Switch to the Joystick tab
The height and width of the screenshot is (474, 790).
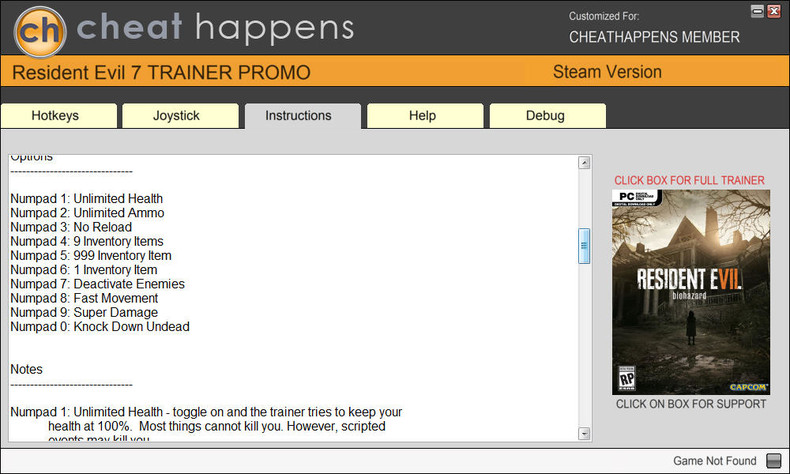(x=180, y=116)
